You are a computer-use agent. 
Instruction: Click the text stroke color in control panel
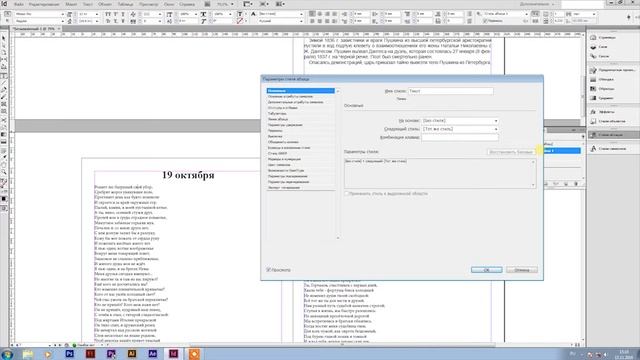tap(240, 21)
